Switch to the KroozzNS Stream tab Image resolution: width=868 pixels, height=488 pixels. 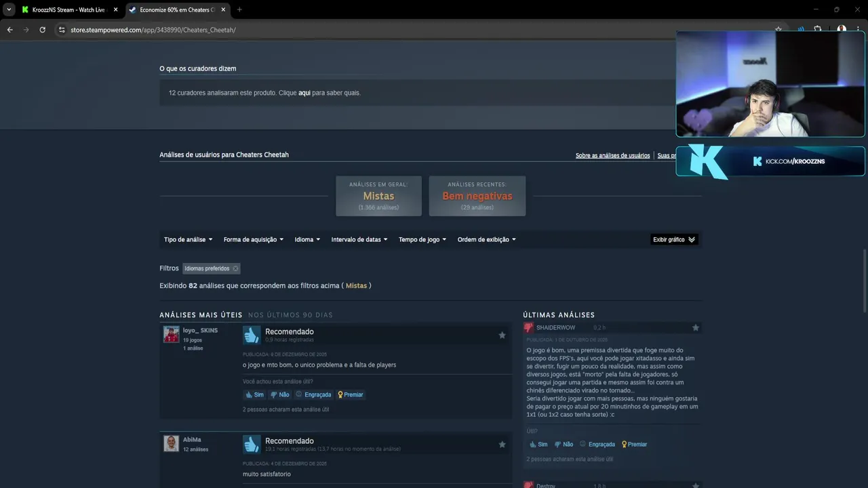tap(70, 9)
